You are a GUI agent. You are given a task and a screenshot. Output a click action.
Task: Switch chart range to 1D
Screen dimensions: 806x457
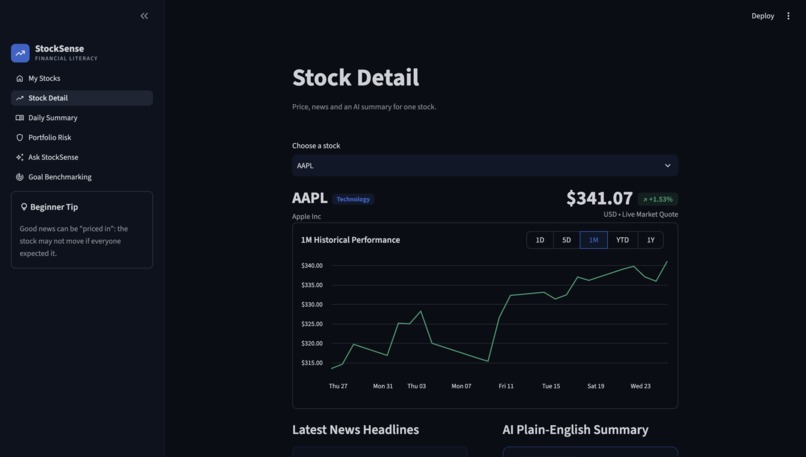(540, 240)
